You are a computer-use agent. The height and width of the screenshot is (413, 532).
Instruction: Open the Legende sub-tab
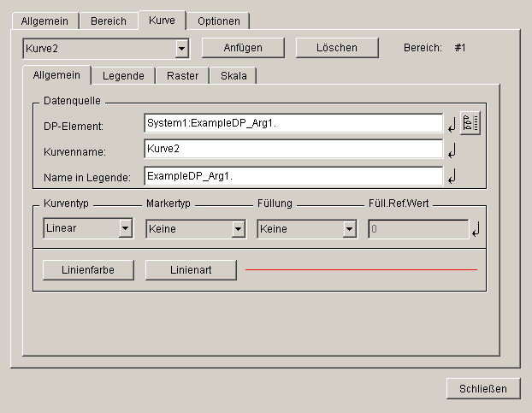click(x=123, y=75)
